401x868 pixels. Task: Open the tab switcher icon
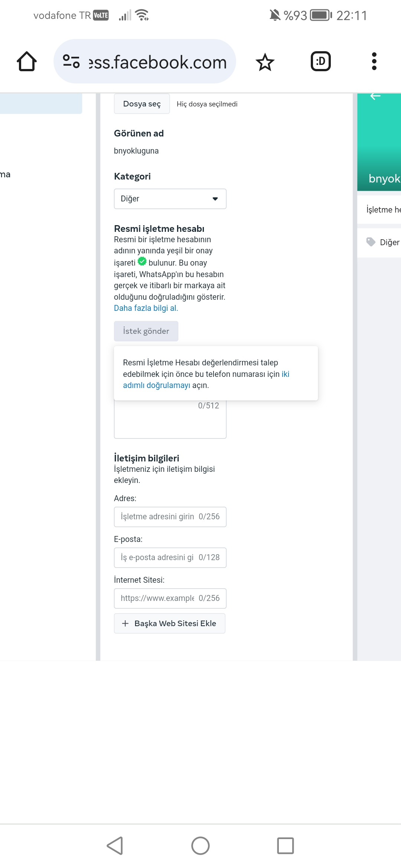tap(321, 61)
